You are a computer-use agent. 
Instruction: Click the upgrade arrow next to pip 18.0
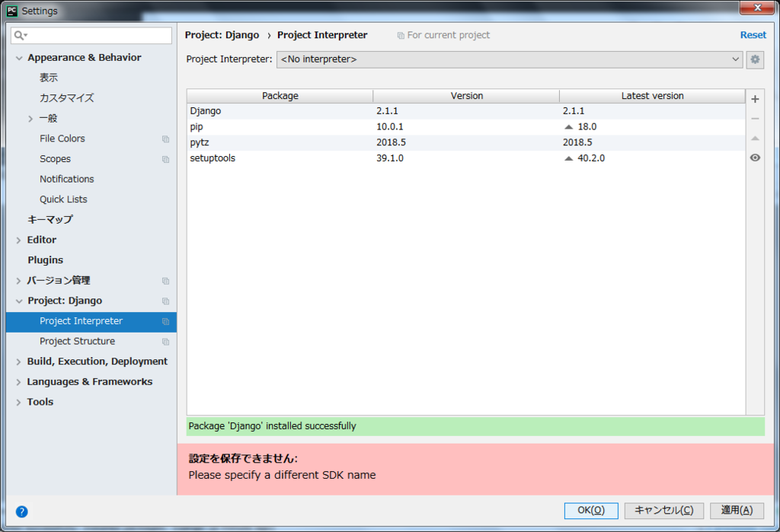(568, 127)
